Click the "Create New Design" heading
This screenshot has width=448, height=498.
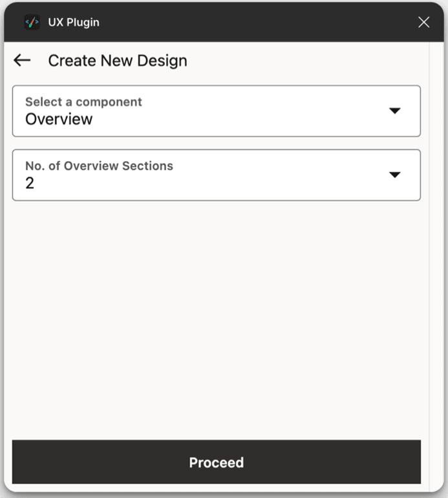118,61
